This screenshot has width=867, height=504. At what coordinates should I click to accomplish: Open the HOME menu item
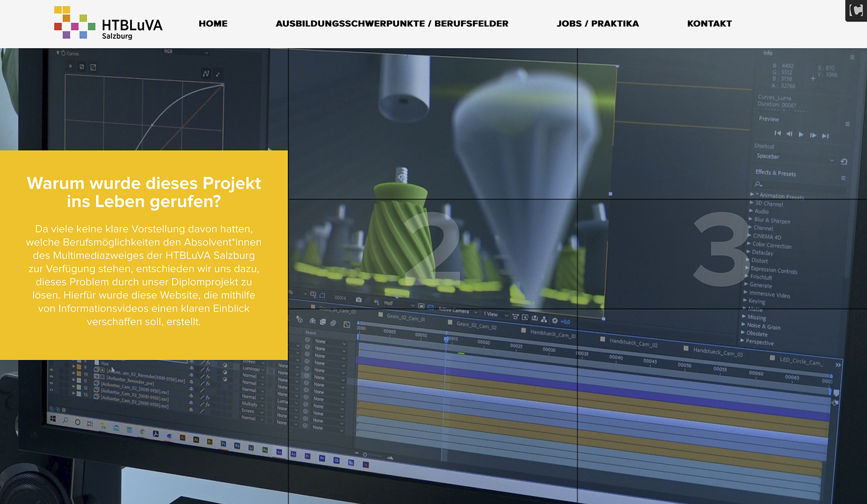(x=213, y=24)
